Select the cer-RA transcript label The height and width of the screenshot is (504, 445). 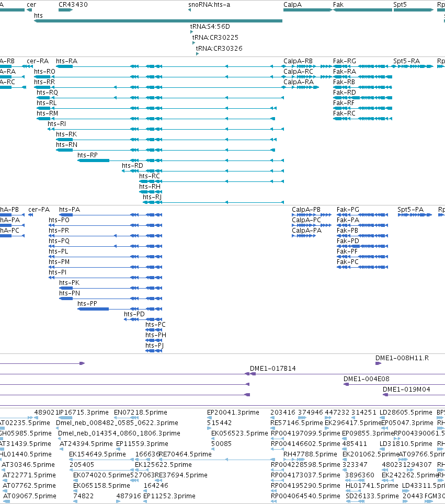click(38, 61)
